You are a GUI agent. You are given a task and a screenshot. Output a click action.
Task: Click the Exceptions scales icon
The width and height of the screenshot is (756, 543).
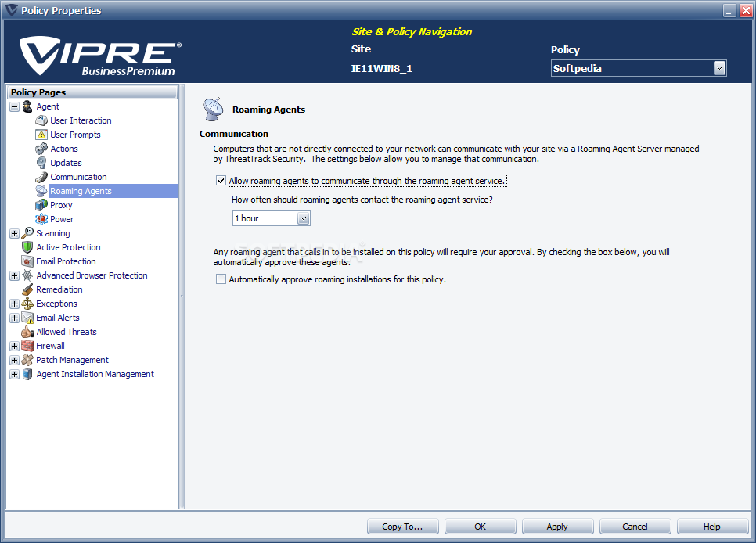click(27, 304)
